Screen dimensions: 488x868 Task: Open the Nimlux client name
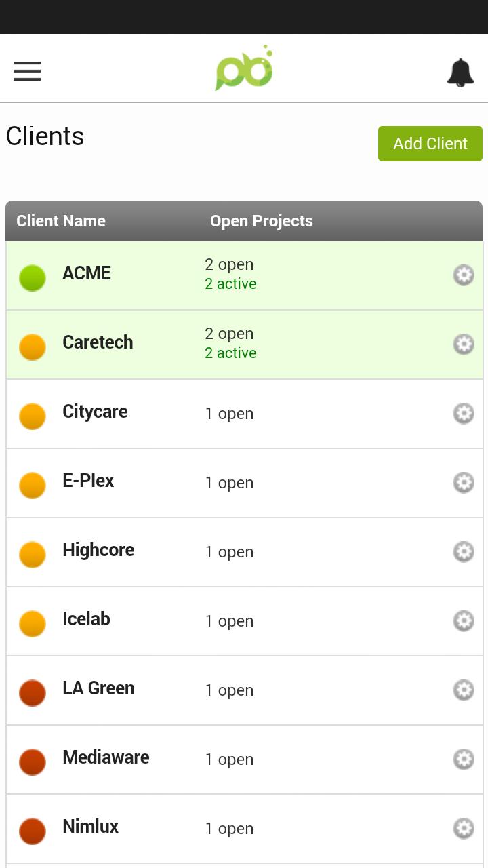(90, 827)
